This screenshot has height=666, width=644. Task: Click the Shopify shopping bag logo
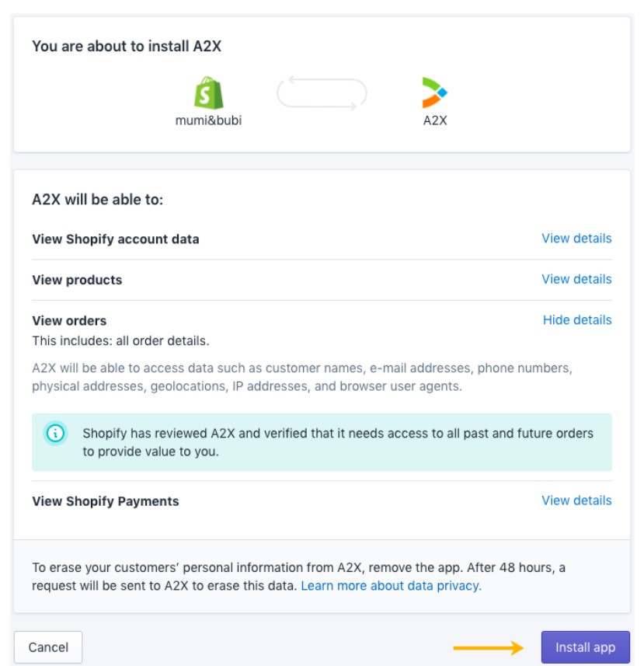(x=208, y=93)
